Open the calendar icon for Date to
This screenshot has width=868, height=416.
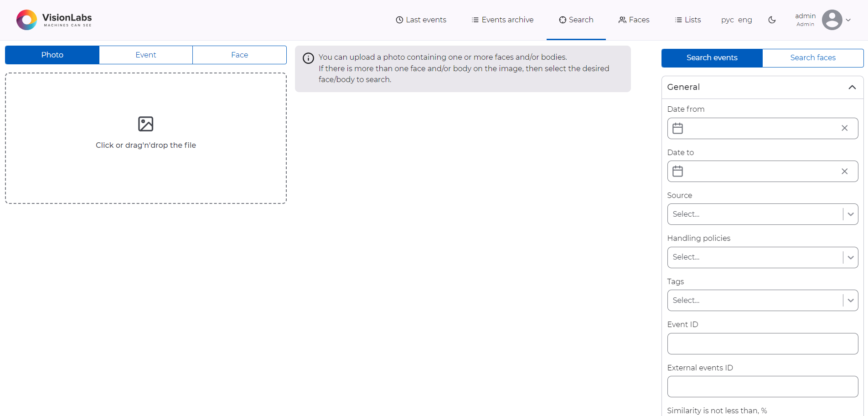click(678, 171)
